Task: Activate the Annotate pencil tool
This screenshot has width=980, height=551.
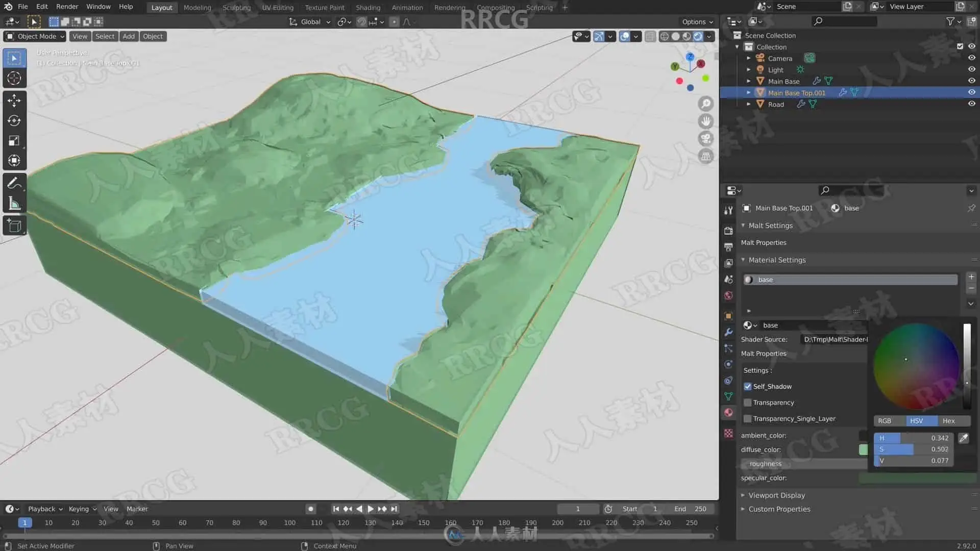Action: click(14, 183)
